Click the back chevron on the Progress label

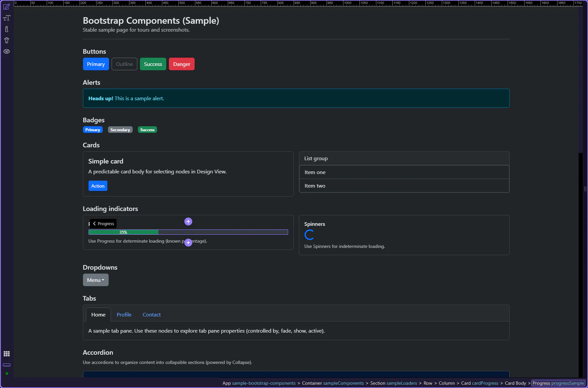pos(94,224)
